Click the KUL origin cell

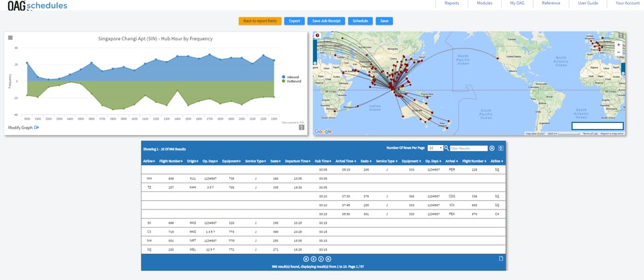(x=193, y=179)
